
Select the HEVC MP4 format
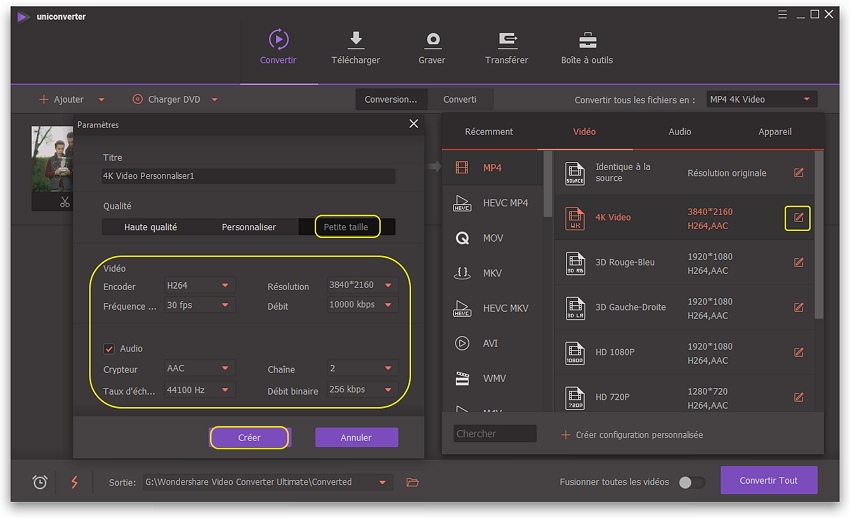tap(493, 203)
